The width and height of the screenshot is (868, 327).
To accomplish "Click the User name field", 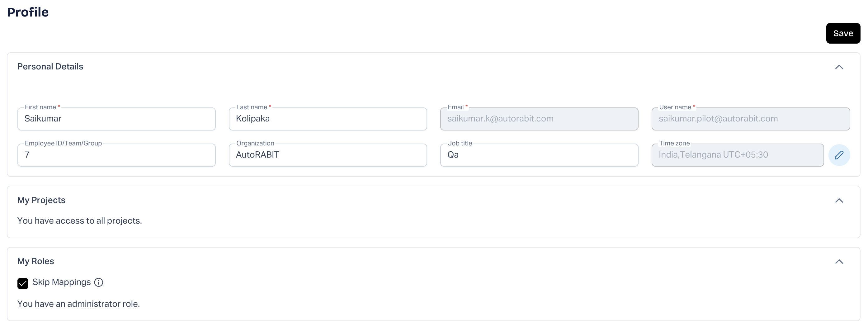I will click(x=750, y=119).
